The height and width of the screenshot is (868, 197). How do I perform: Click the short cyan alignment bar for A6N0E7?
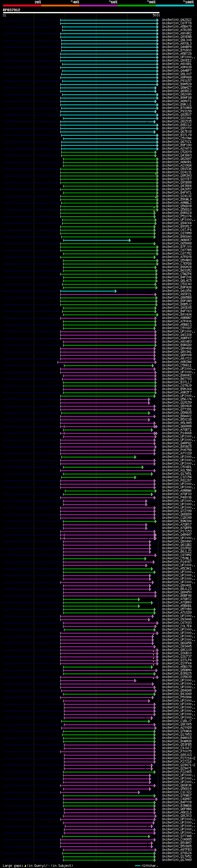coord(97,240)
